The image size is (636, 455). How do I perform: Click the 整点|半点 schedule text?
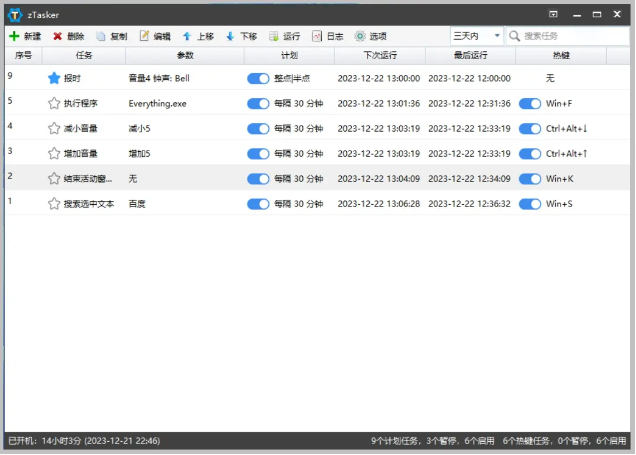[x=292, y=78]
